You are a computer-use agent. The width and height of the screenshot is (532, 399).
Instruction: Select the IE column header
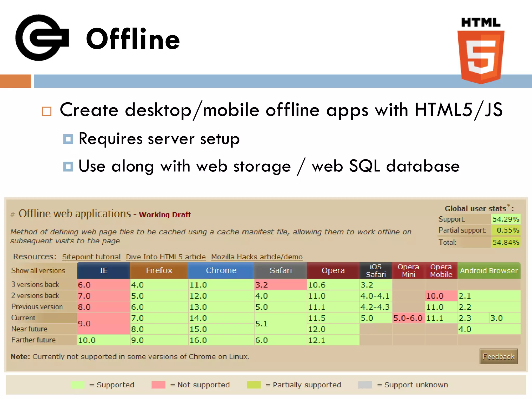point(104,271)
